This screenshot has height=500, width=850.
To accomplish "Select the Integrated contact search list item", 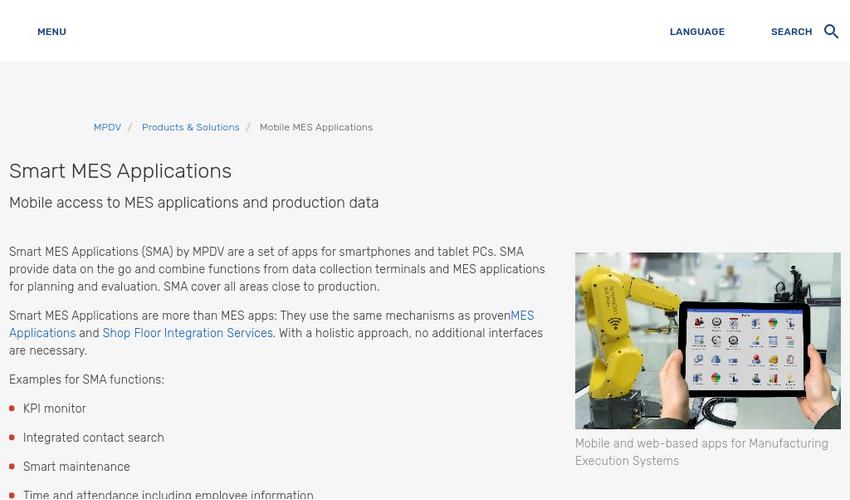I will pos(93,438).
